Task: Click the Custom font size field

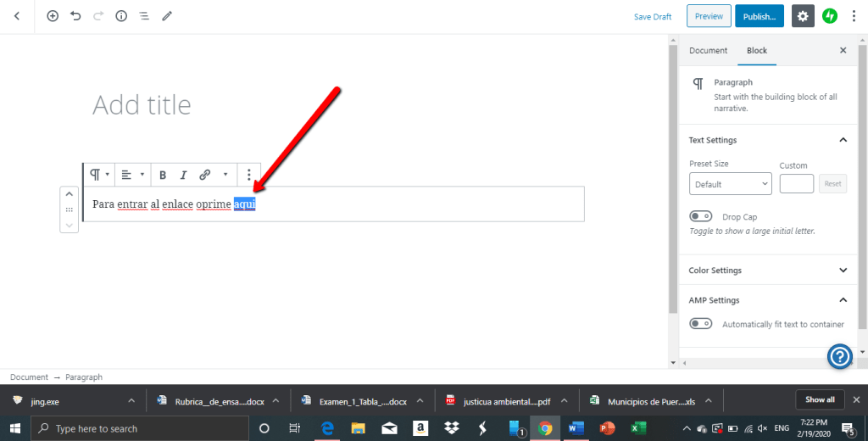Action: click(x=796, y=184)
